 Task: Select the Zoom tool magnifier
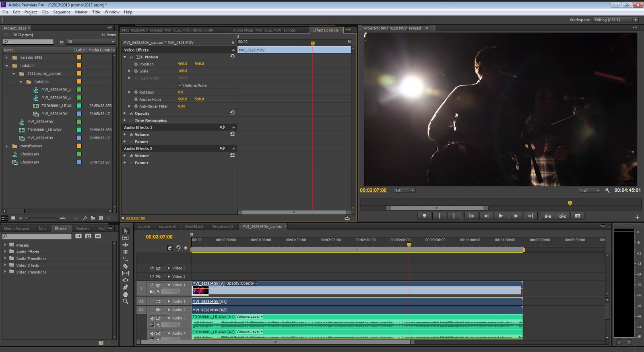(126, 301)
